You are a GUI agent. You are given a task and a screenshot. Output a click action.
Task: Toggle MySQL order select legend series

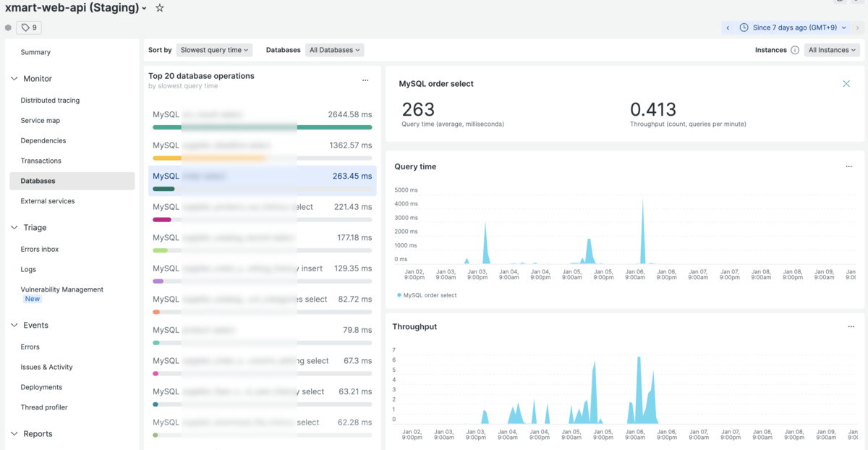click(427, 295)
